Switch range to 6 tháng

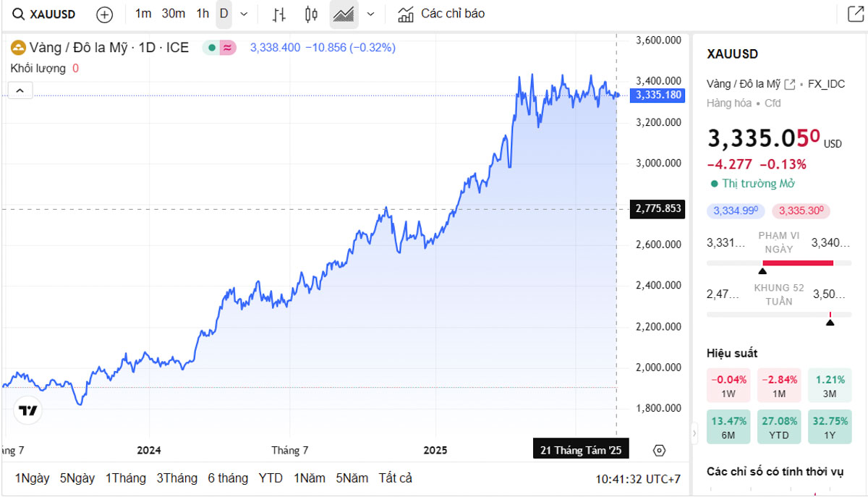[228, 478]
